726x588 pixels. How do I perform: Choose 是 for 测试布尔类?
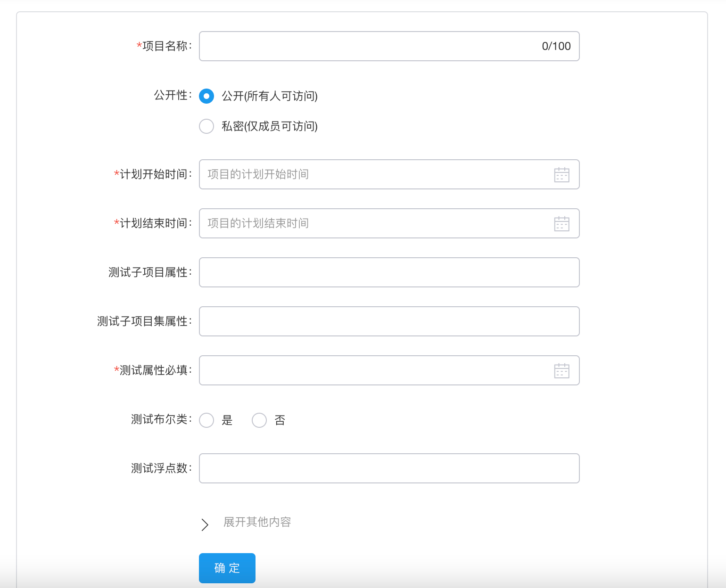[x=206, y=420]
